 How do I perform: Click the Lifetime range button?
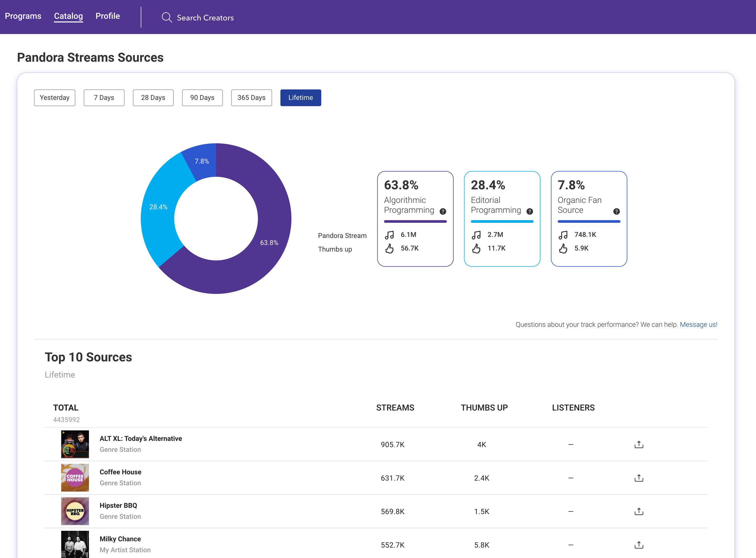pos(301,98)
